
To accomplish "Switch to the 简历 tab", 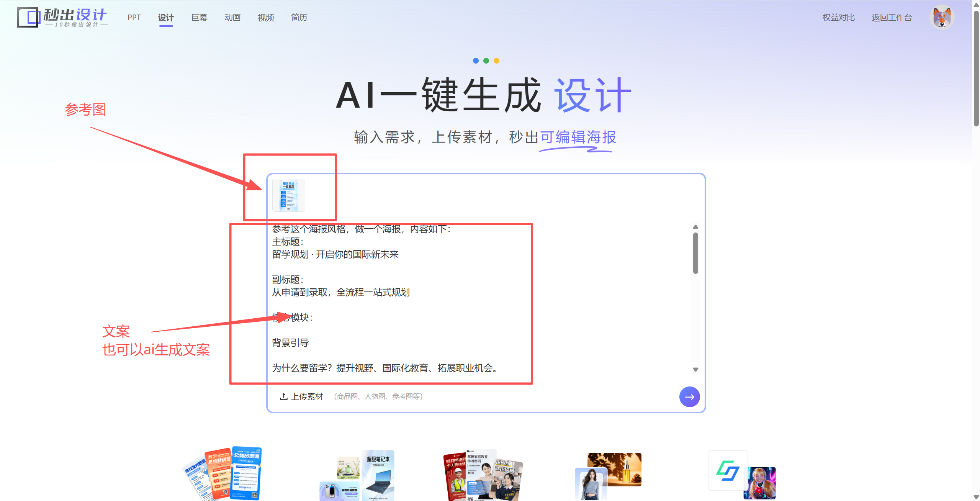I will click(x=299, y=18).
